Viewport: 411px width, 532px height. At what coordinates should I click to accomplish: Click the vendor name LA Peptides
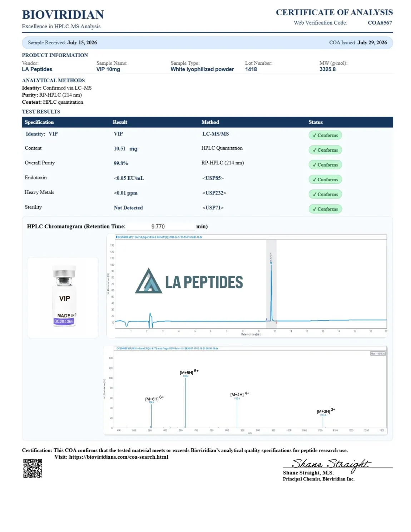point(37,69)
